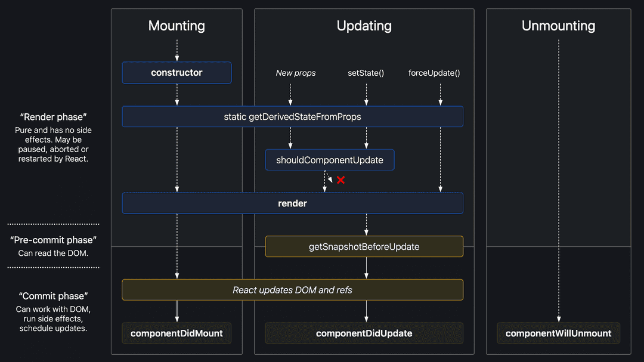The height and width of the screenshot is (362, 644).
Task: Open the React updates DOM and refs bar
Action: (x=292, y=290)
